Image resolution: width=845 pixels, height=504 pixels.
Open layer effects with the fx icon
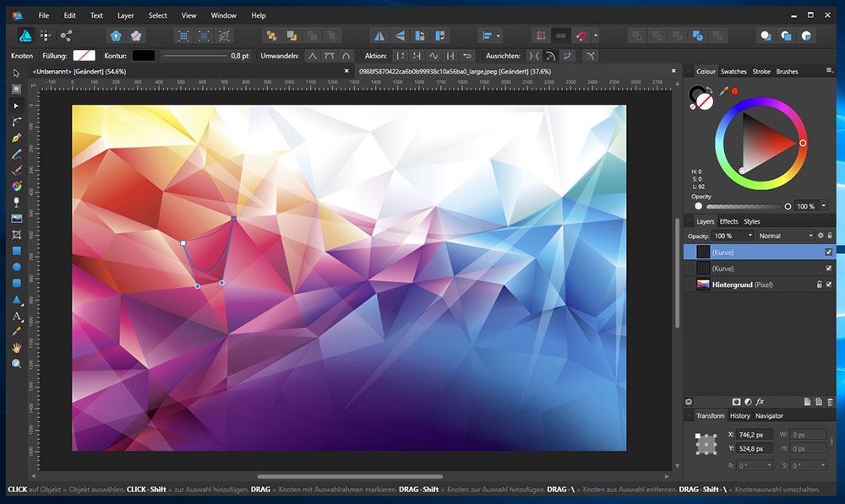760,402
